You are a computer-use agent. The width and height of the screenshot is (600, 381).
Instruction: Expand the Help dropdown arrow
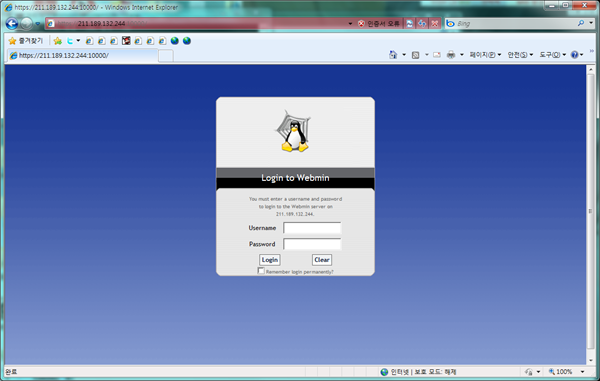tap(582, 55)
